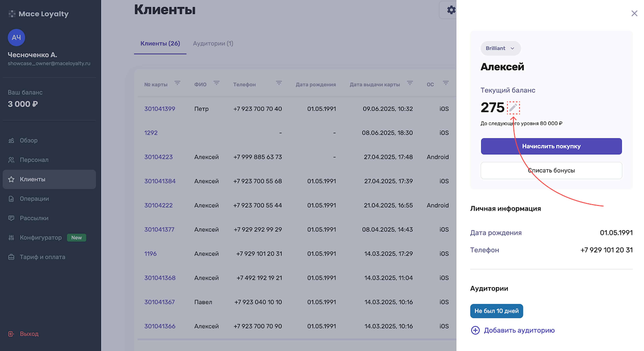Open card number 301041384
Screen dimensions: 644x351
(x=160, y=181)
